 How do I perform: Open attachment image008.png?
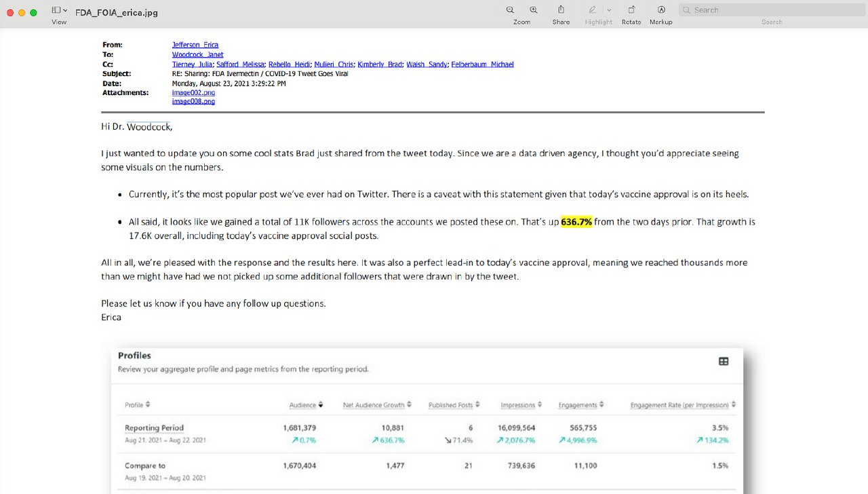pyautogui.click(x=193, y=101)
